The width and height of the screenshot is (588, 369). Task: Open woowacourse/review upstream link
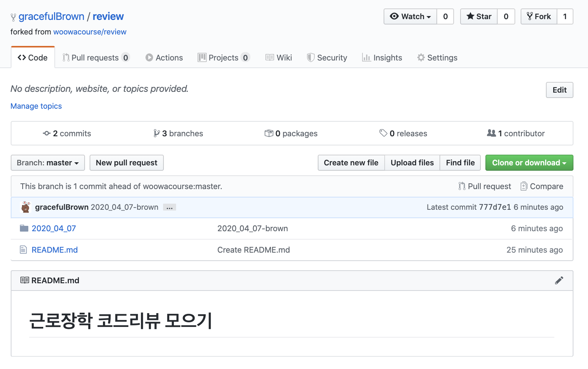[90, 32]
